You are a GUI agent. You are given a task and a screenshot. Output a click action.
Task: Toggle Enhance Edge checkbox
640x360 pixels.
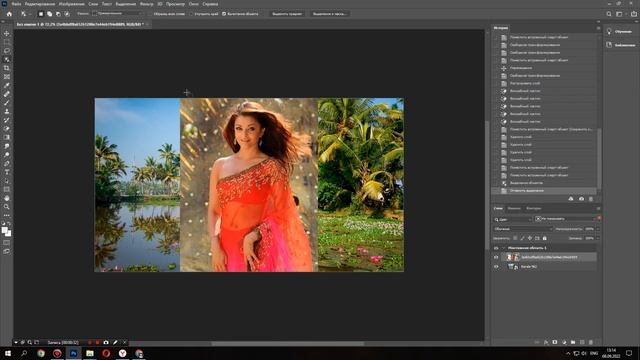click(191, 14)
